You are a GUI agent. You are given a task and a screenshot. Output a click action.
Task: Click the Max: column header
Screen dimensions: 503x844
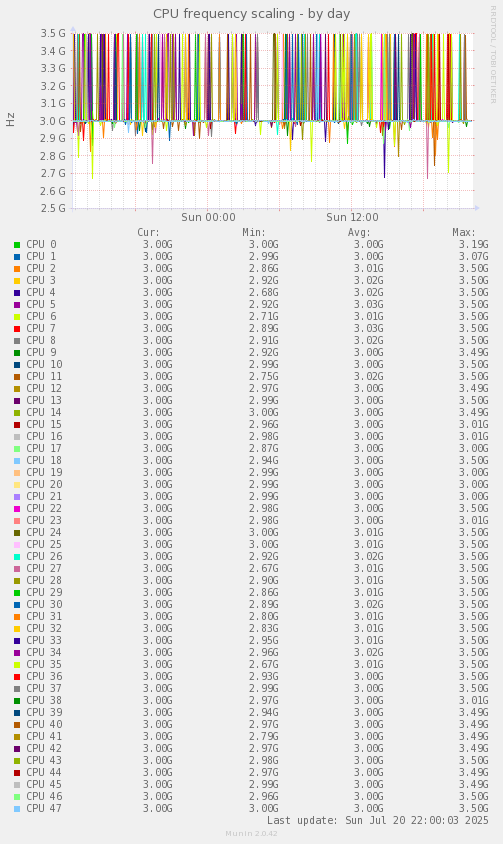tap(464, 233)
